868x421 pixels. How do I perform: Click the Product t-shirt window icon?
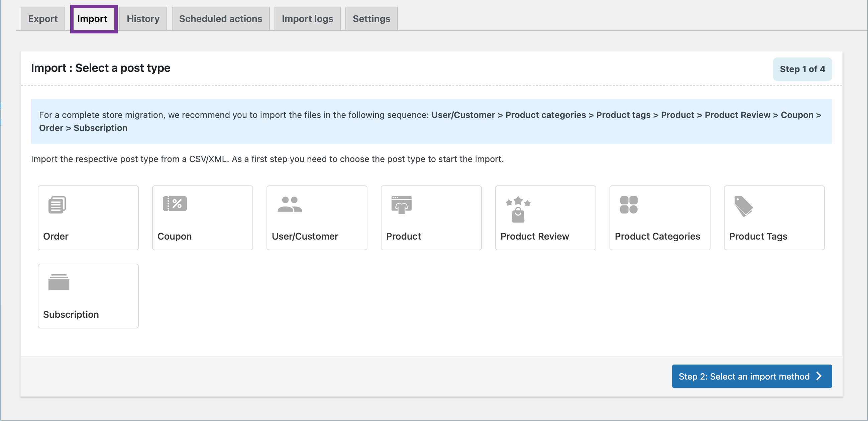401,205
